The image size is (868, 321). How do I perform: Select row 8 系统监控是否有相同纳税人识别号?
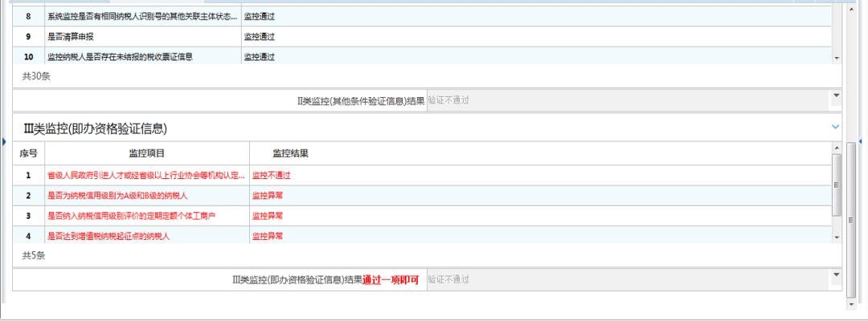click(143, 17)
